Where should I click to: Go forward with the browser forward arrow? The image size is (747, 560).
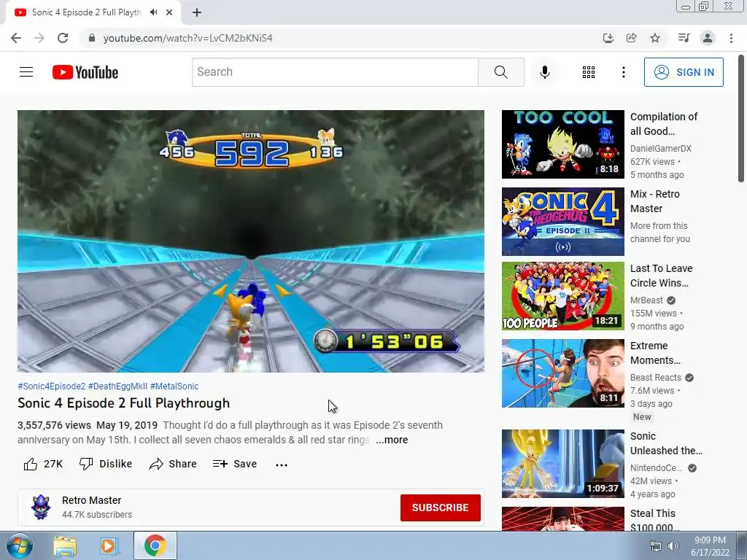pos(39,38)
